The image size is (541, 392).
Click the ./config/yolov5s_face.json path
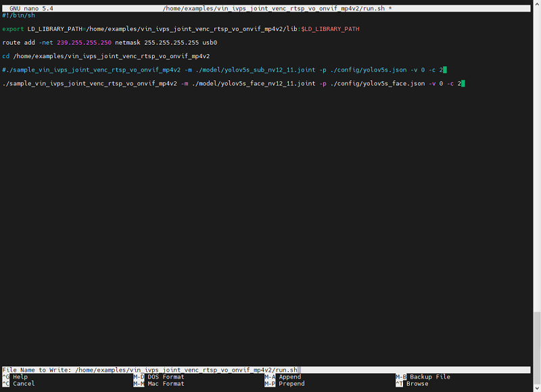[377, 83]
